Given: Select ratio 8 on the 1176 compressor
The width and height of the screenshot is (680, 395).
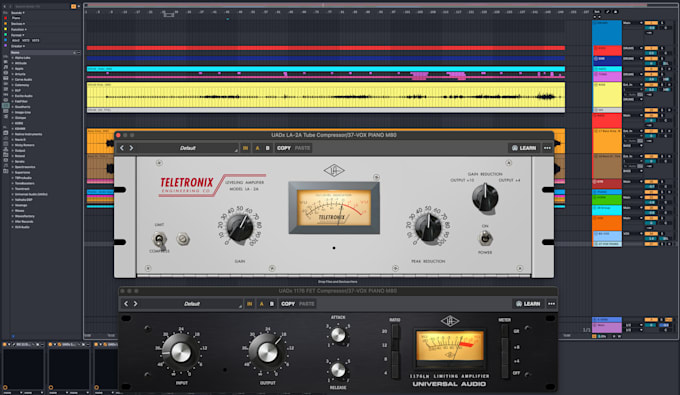Looking at the screenshot, I should 395,359.
